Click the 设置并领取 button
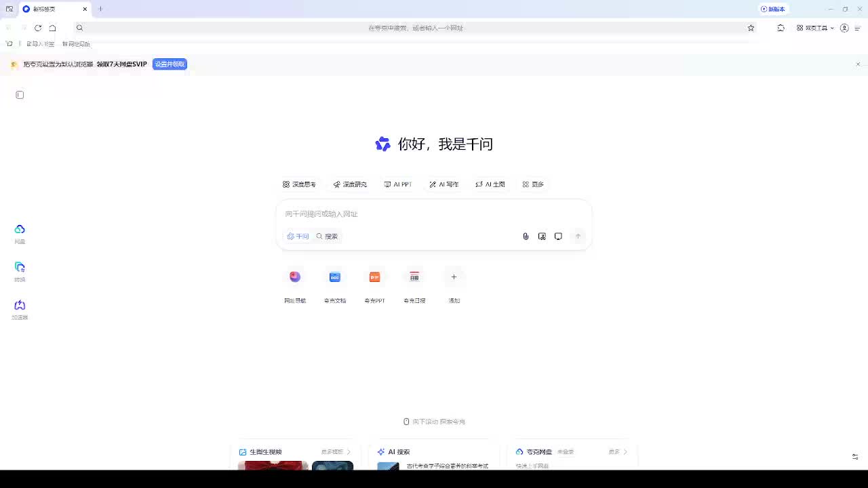The image size is (868, 488). coord(170,64)
